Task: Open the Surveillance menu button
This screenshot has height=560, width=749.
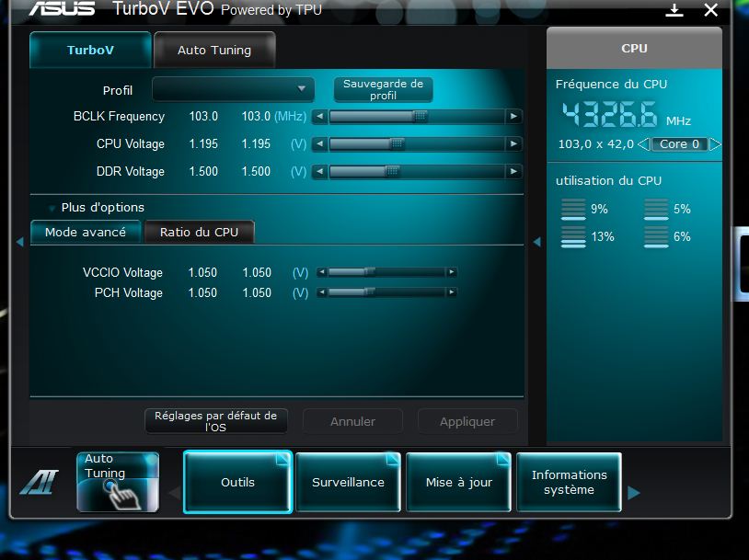Action: [348, 482]
